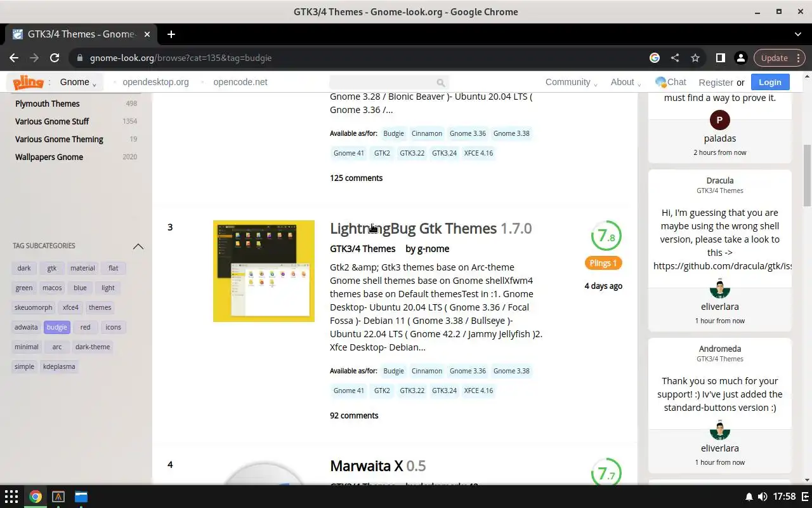Filter by the xfce4 tag
Viewport: 812px width, 508px height.
[70, 307]
